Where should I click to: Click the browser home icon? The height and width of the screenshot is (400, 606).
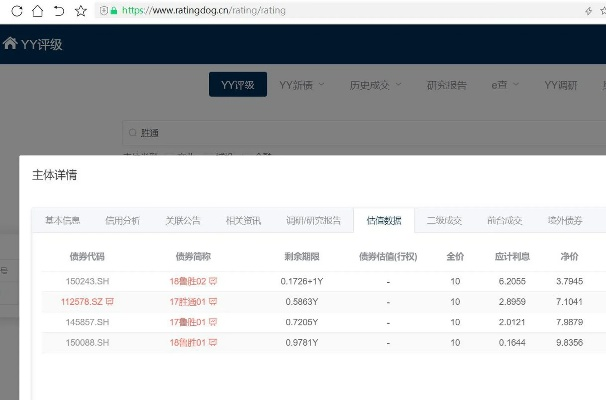[x=36, y=11]
